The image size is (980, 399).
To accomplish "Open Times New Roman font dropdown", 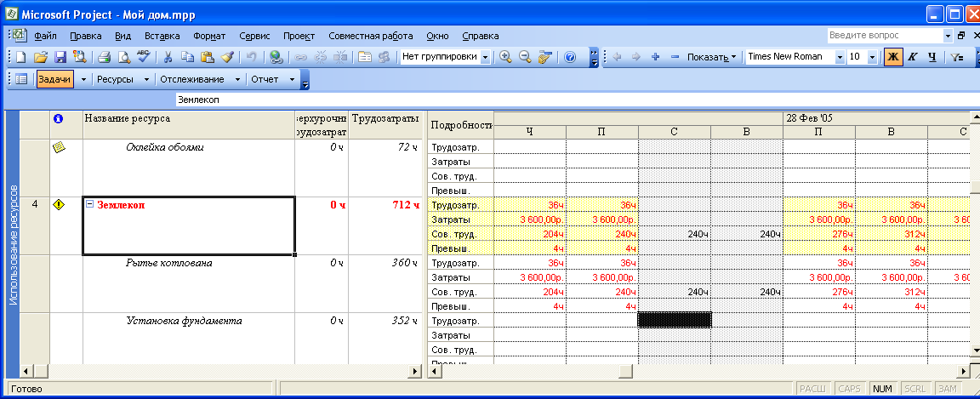I will click(x=840, y=57).
